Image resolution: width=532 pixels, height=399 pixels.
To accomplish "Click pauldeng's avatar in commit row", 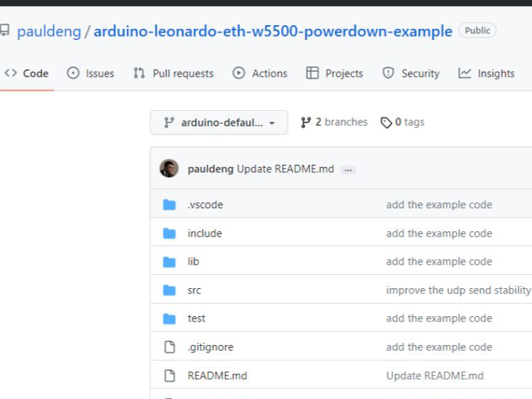I will pos(169,168).
